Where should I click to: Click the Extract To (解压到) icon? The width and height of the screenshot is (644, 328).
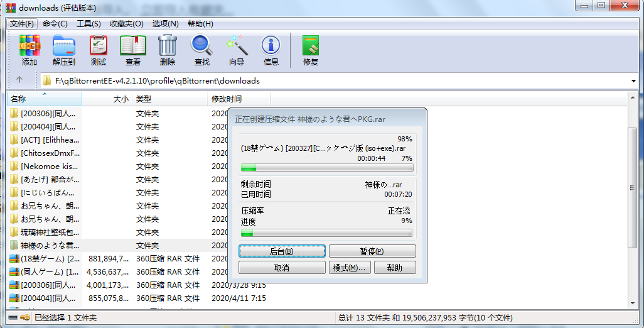(x=63, y=46)
